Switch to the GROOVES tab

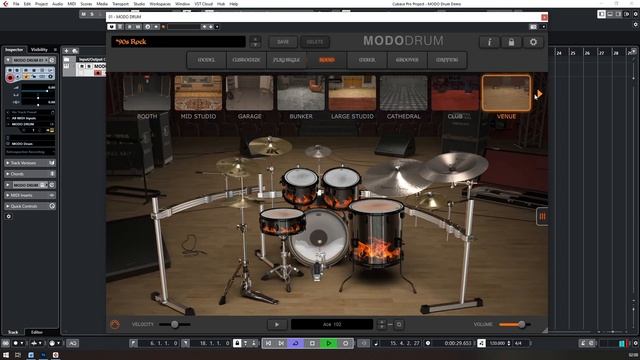pyautogui.click(x=407, y=60)
